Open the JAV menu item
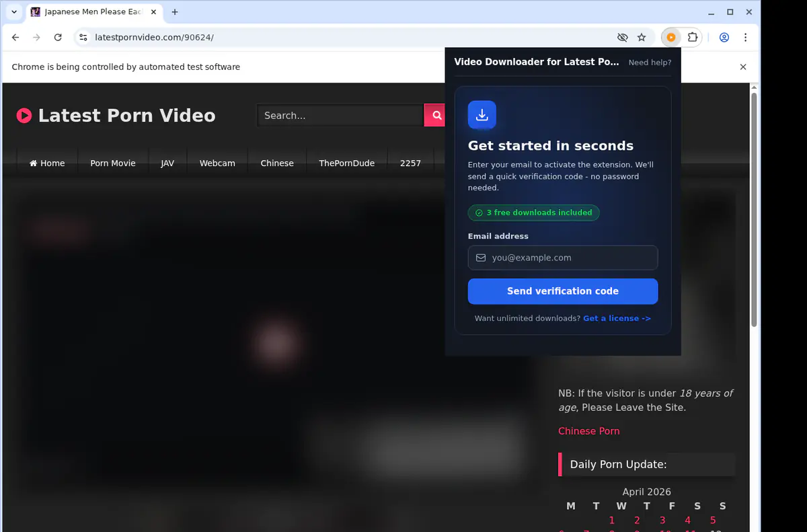 point(167,163)
